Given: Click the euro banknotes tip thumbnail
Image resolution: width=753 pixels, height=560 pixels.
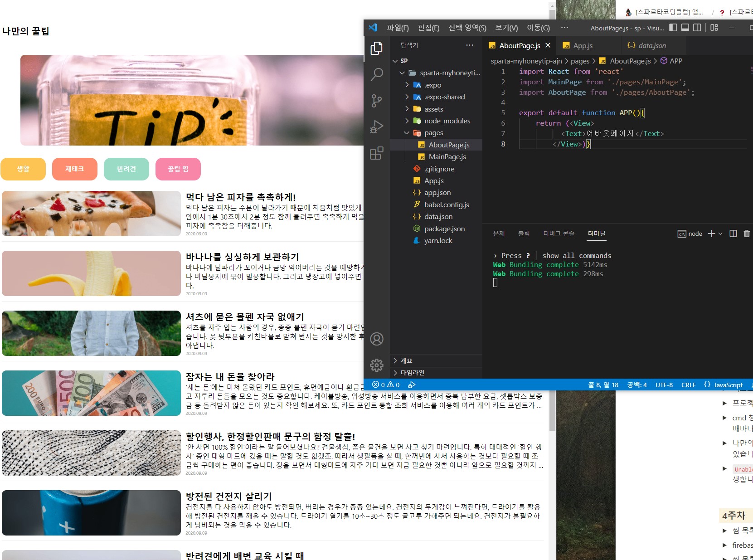Looking at the screenshot, I should [x=91, y=393].
